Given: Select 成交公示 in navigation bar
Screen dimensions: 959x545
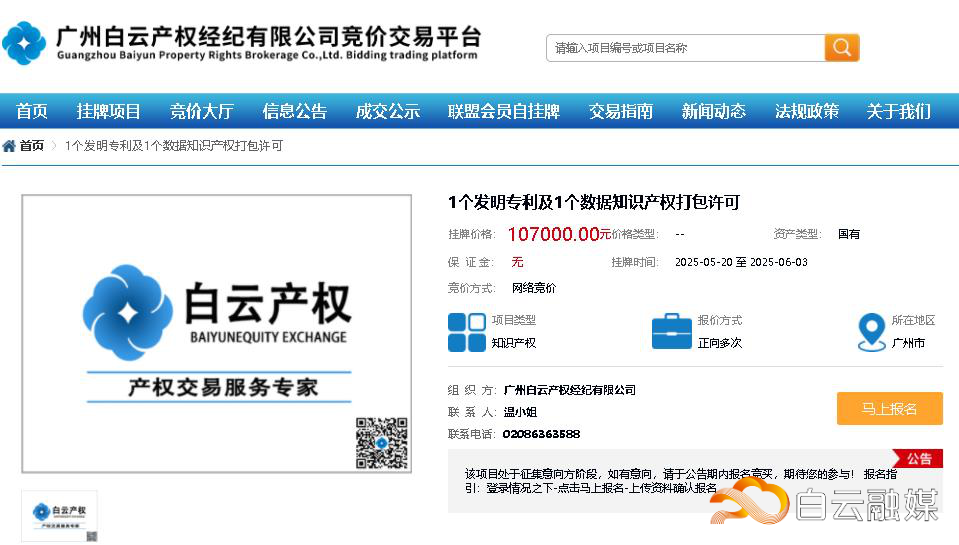Looking at the screenshot, I should coord(388,111).
